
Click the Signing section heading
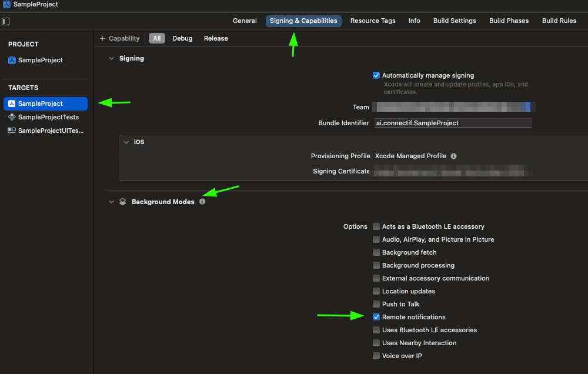(x=132, y=59)
